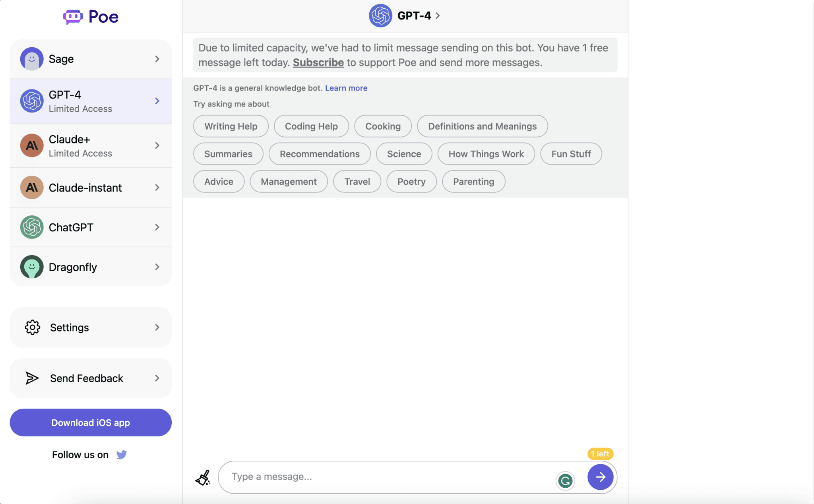814x504 pixels.
Task: Click the Claude-instant avatar icon
Action: [32, 188]
